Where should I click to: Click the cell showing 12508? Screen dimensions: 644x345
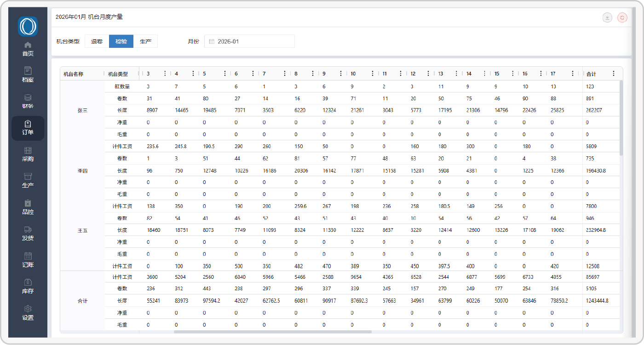pos(592,266)
